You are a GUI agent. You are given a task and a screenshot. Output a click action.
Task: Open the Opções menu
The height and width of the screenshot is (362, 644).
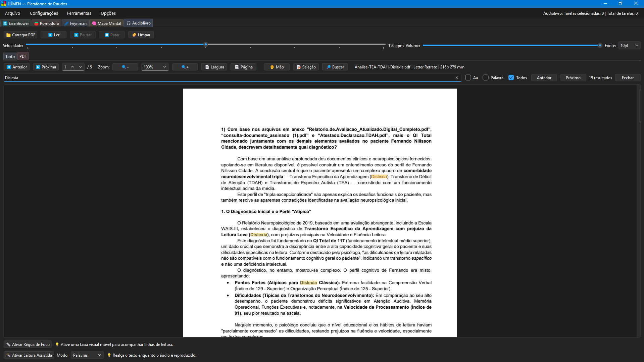click(x=108, y=13)
